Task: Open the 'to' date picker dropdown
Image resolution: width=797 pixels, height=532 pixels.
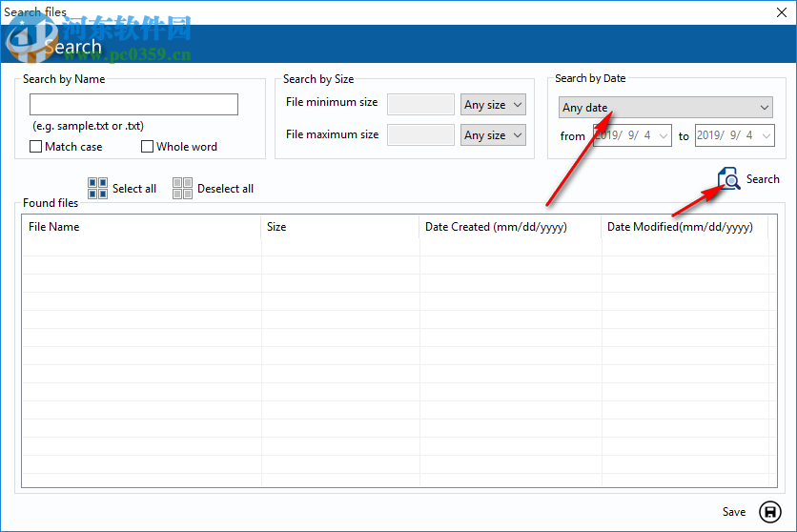Action: click(x=766, y=135)
